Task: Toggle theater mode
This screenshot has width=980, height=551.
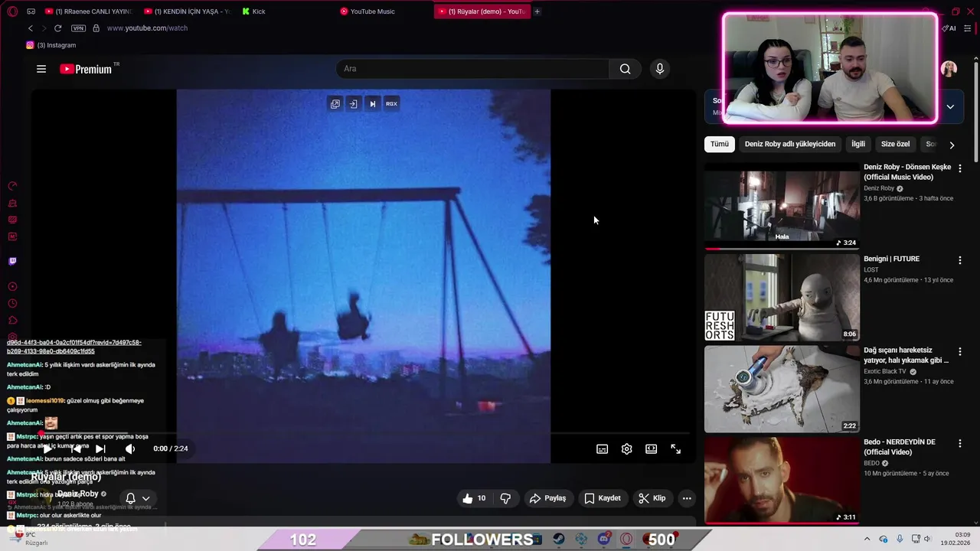Action: point(652,449)
